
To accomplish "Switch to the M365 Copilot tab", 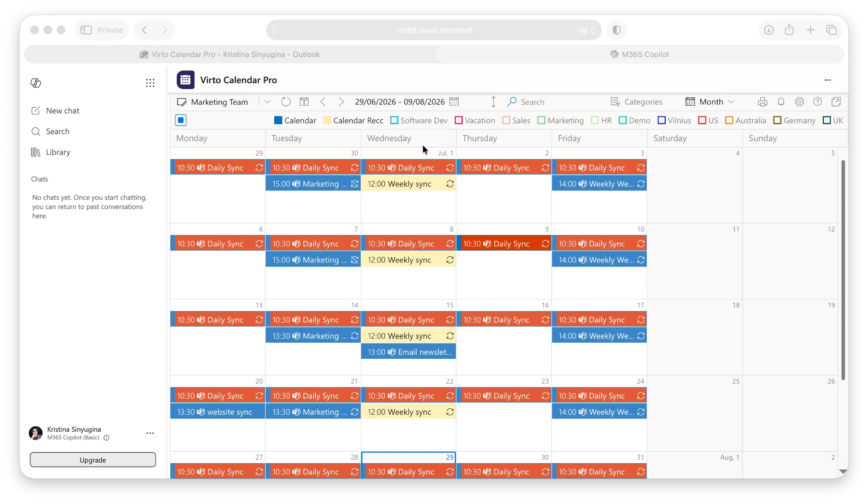I will pyautogui.click(x=639, y=54).
